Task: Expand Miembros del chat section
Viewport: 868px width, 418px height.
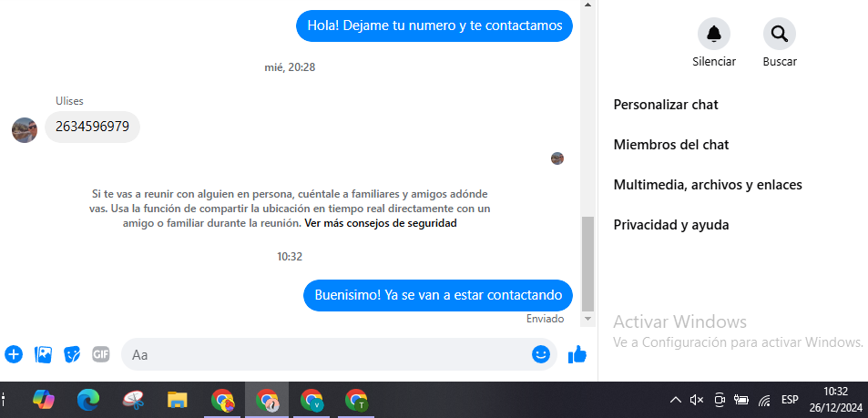Action: pyautogui.click(x=671, y=145)
